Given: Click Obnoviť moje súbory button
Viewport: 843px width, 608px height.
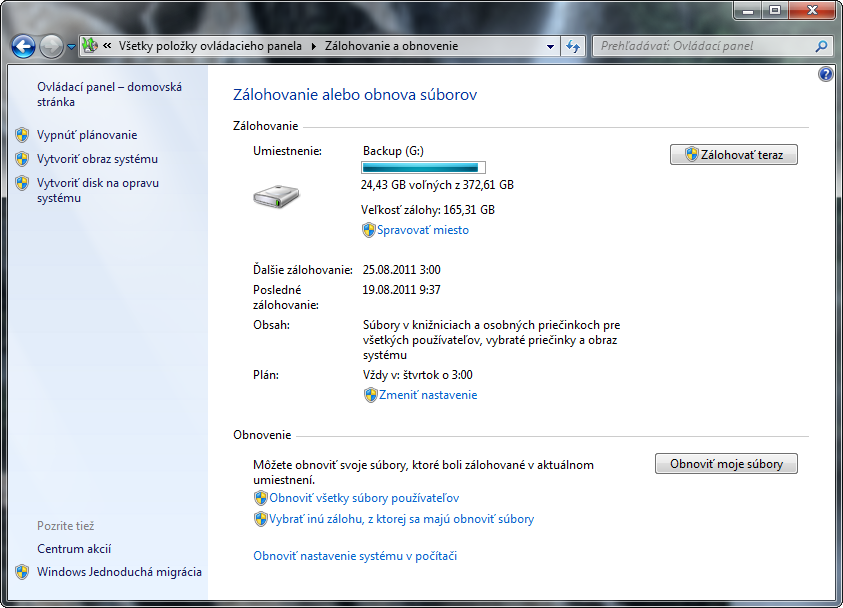Looking at the screenshot, I should pos(726,464).
